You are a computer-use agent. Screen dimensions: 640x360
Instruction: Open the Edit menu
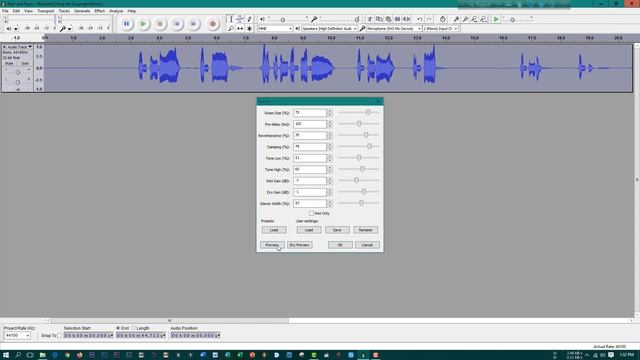(x=16, y=11)
